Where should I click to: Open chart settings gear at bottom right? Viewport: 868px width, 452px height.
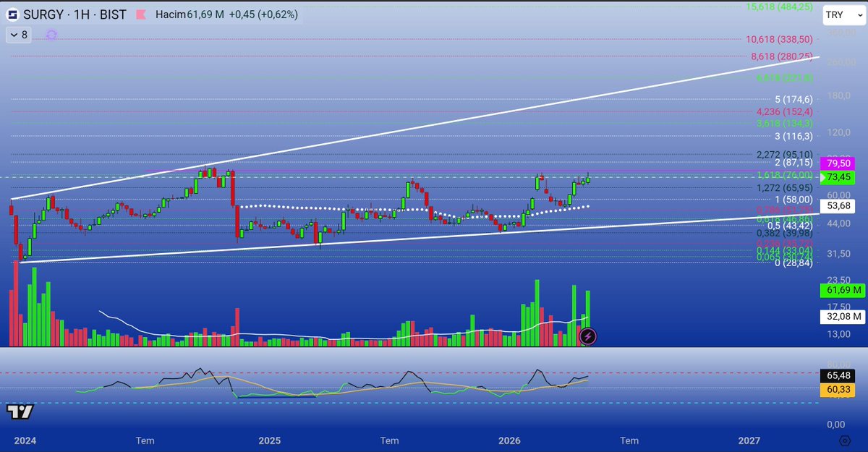pyautogui.click(x=844, y=440)
